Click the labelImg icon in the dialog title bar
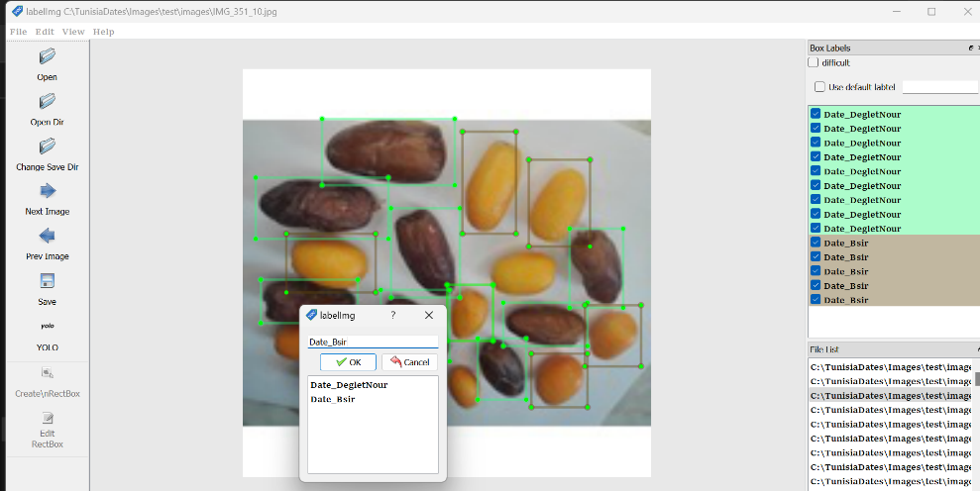Screen dimensions: 980x491 (x=311, y=316)
